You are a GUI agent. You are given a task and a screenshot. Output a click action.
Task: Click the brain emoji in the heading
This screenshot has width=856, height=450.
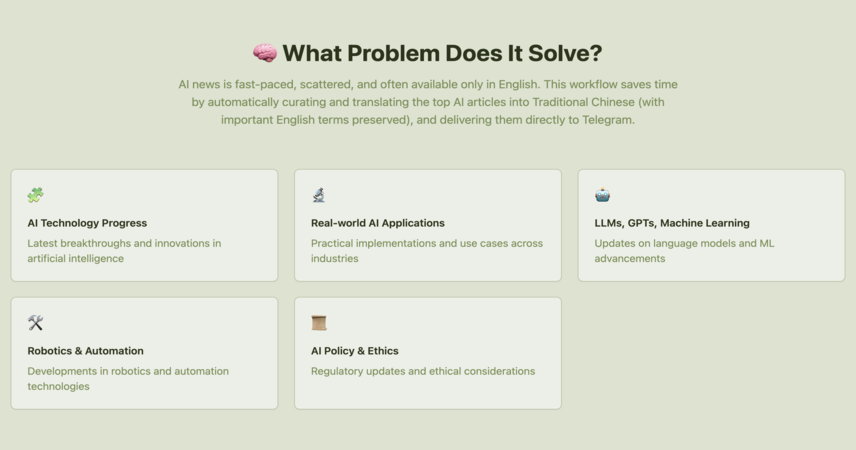265,53
